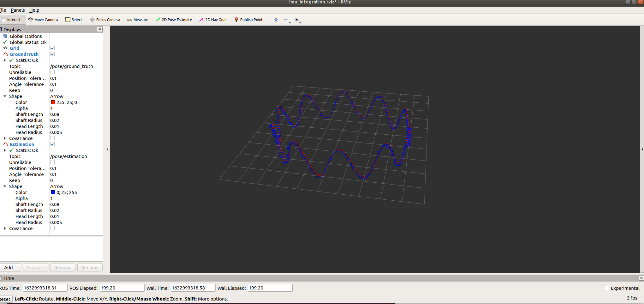Click the Rename button
Image resolution: width=644 pixels, height=304 pixels.
click(90, 267)
